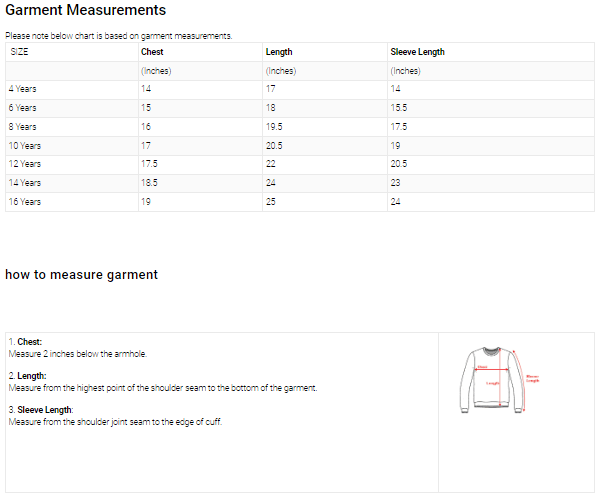Click the "how to measure garment" heading

pos(81,274)
